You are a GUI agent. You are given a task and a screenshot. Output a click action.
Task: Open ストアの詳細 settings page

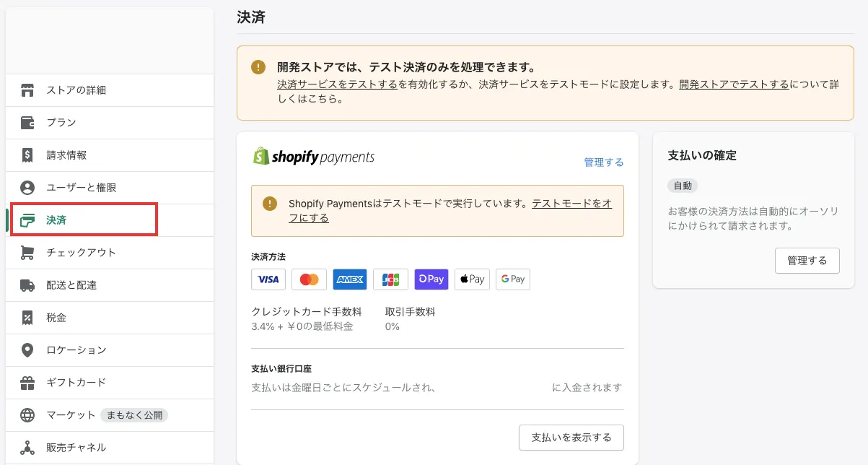[110, 90]
